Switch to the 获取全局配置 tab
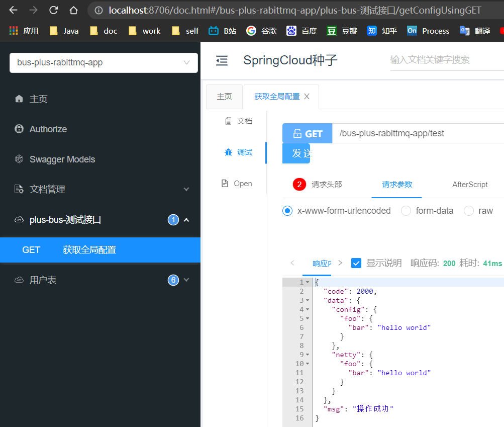Viewport: 504px width, 427px height. (277, 97)
